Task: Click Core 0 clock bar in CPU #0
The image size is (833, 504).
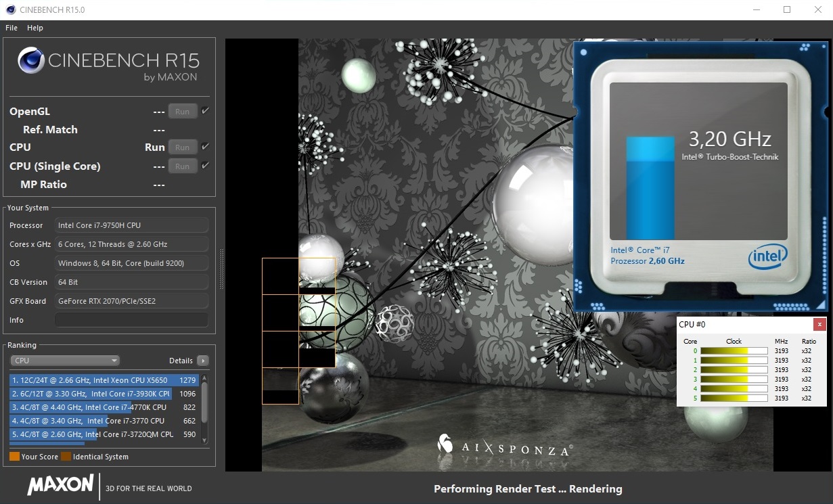Action: click(734, 351)
